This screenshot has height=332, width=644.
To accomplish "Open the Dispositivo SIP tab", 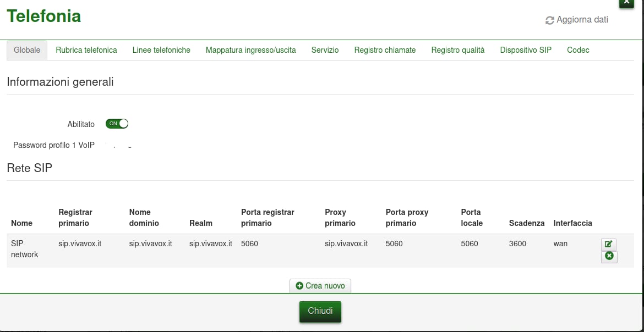I will click(x=526, y=50).
